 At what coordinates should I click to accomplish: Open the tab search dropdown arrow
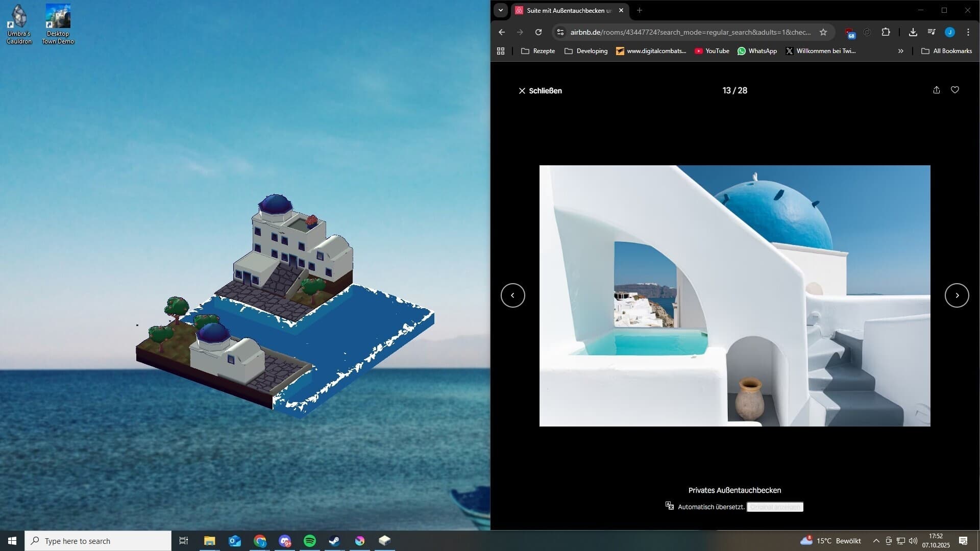coord(501,10)
